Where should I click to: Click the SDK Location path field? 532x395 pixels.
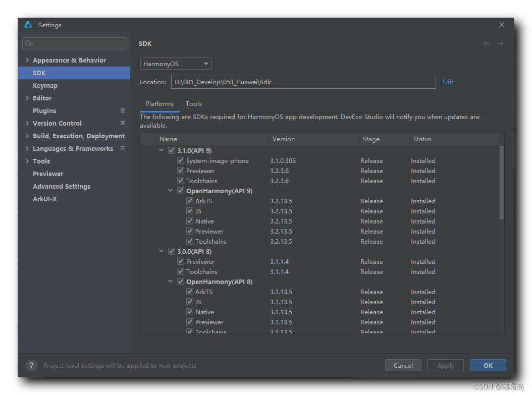coord(303,82)
